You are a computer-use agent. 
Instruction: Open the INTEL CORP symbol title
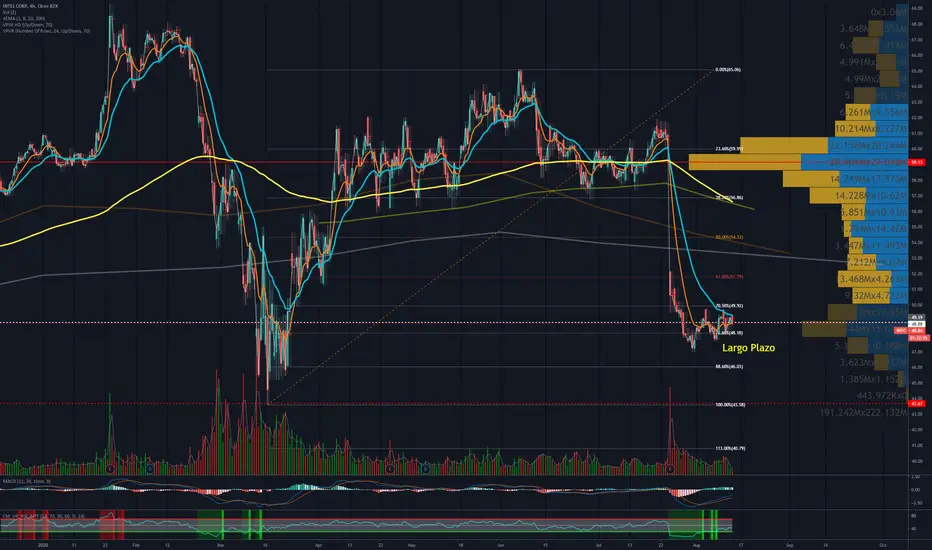tap(29, 7)
